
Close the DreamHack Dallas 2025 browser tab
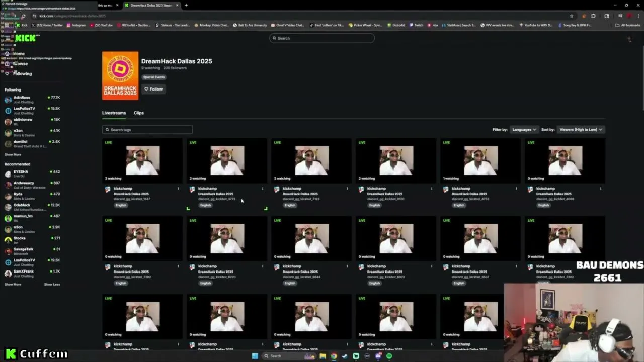177,5
